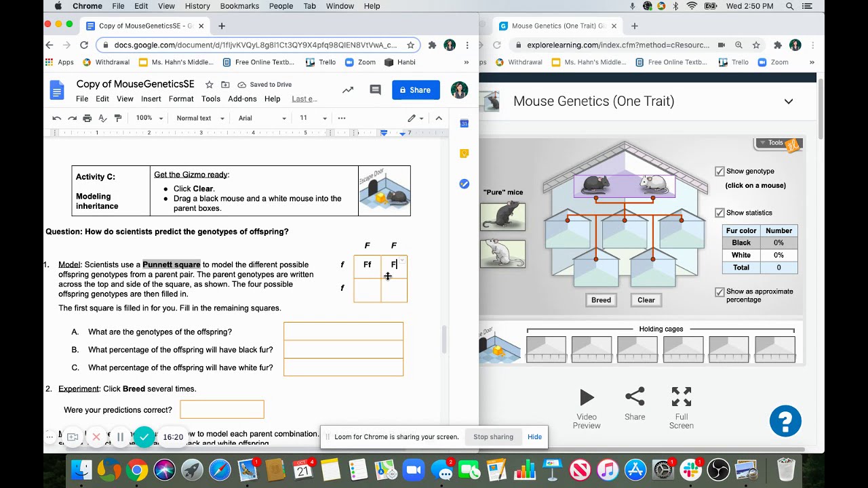This screenshot has height=488, width=868.
Task: Open Keep notes in the side panel
Action: (465, 154)
